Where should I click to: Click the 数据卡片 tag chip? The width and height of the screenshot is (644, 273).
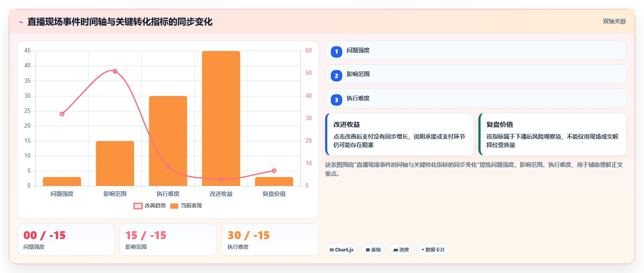433,250
